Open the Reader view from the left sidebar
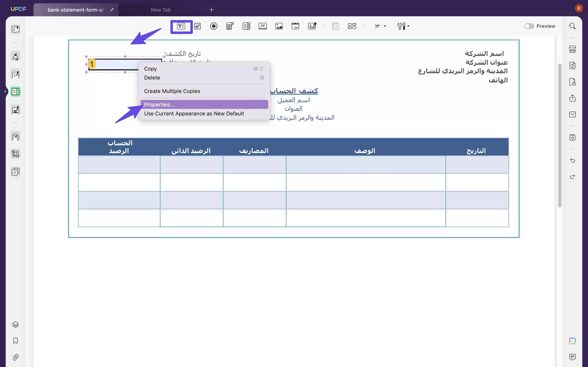 pos(15,29)
